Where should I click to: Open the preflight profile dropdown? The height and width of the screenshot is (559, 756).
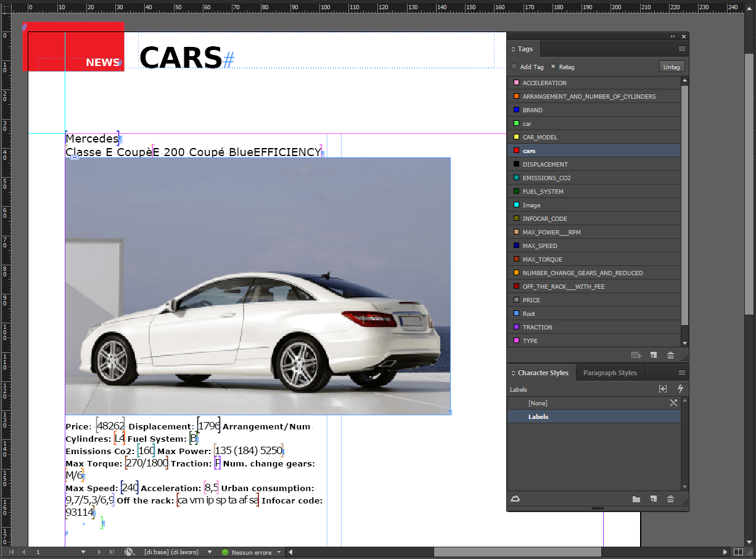pyautogui.click(x=210, y=551)
